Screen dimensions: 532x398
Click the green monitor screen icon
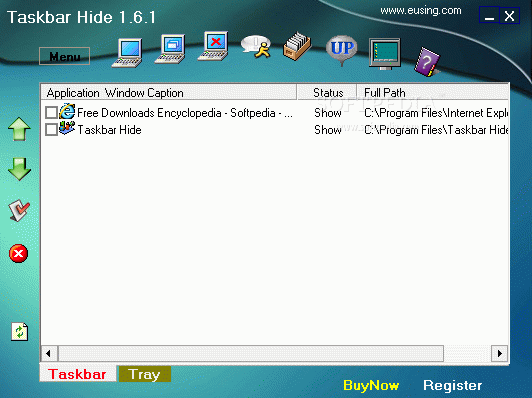tap(385, 54)
